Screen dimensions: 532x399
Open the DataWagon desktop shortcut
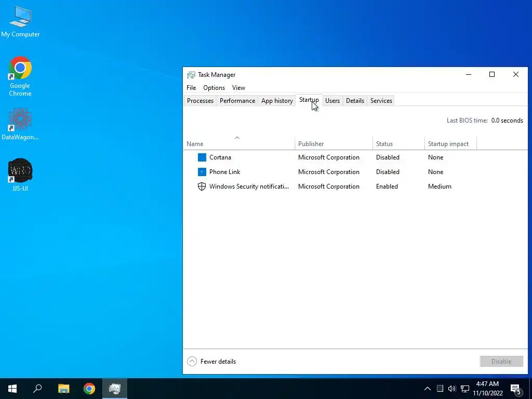coord(20,124)
